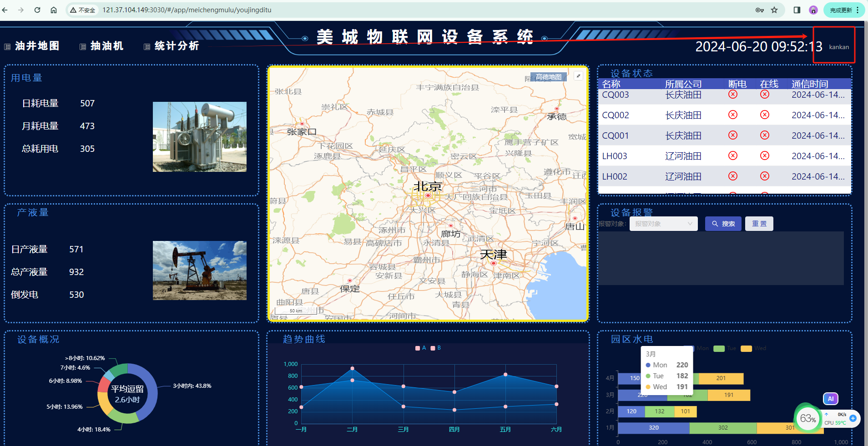Click the 断电 status icon for CQ003
This screenshot has width=868, height=446.
[x=733, y=94]
